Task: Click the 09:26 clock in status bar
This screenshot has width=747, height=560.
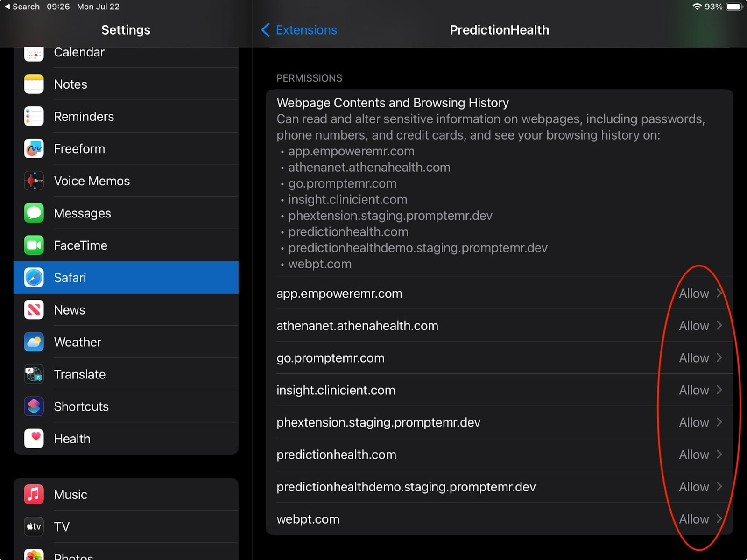Action: 58,7
